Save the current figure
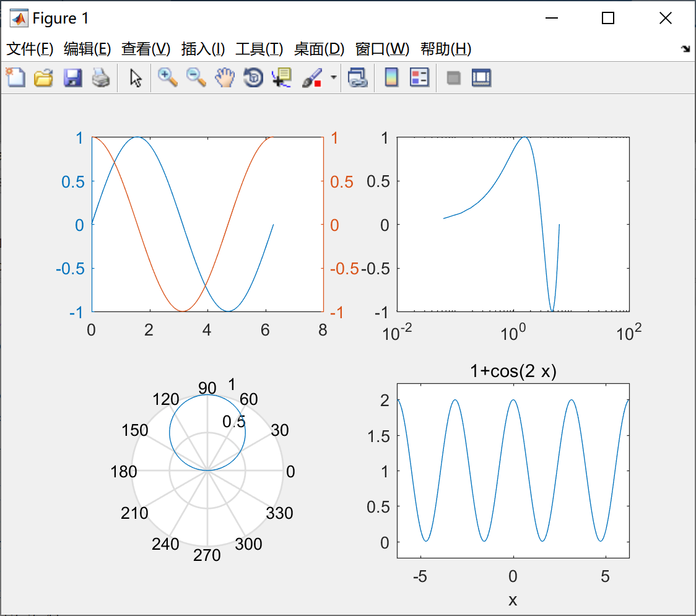The width and height of the screenshot is (696, 616). (x=72, y=77)
